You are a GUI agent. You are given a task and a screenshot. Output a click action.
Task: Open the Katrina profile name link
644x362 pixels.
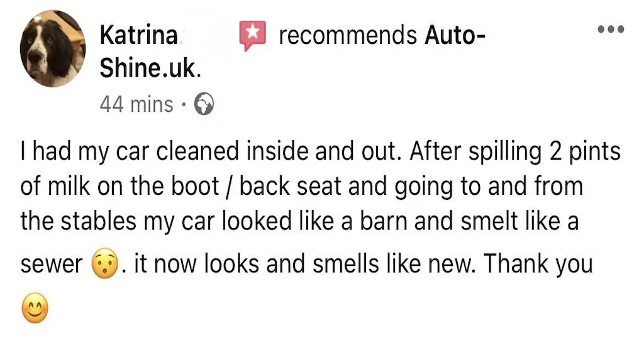point(139,35)
